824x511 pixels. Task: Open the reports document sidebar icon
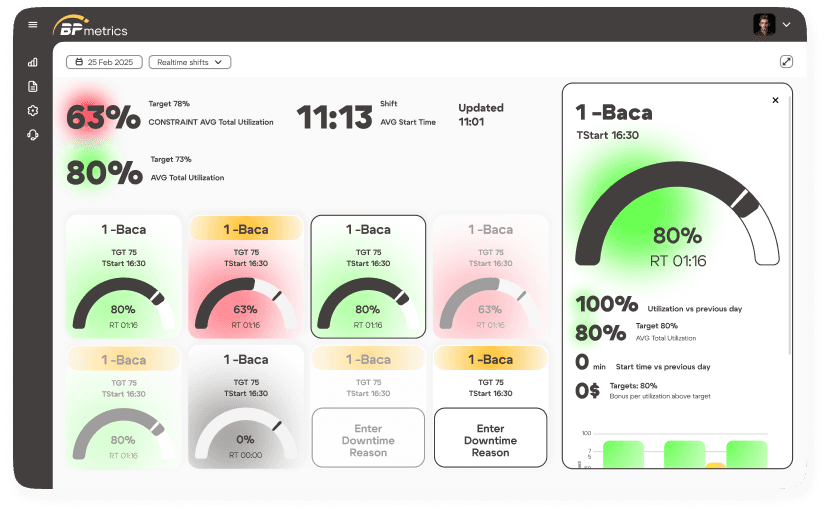(33, 87)
